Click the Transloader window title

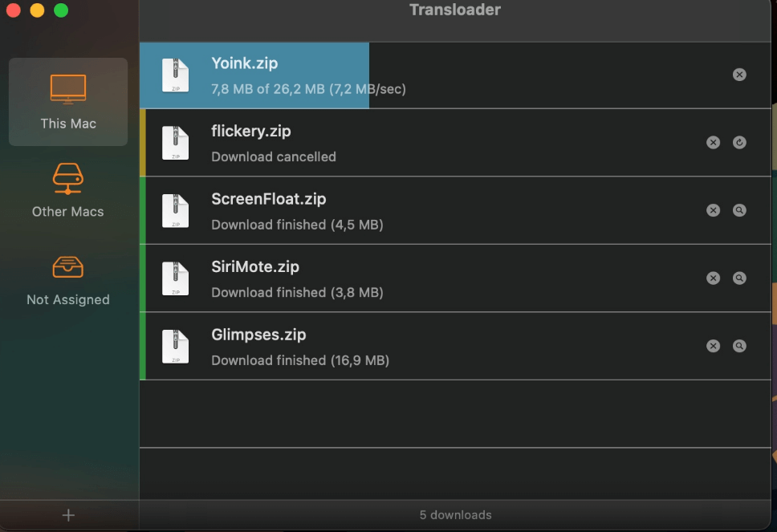click(455, 10)
